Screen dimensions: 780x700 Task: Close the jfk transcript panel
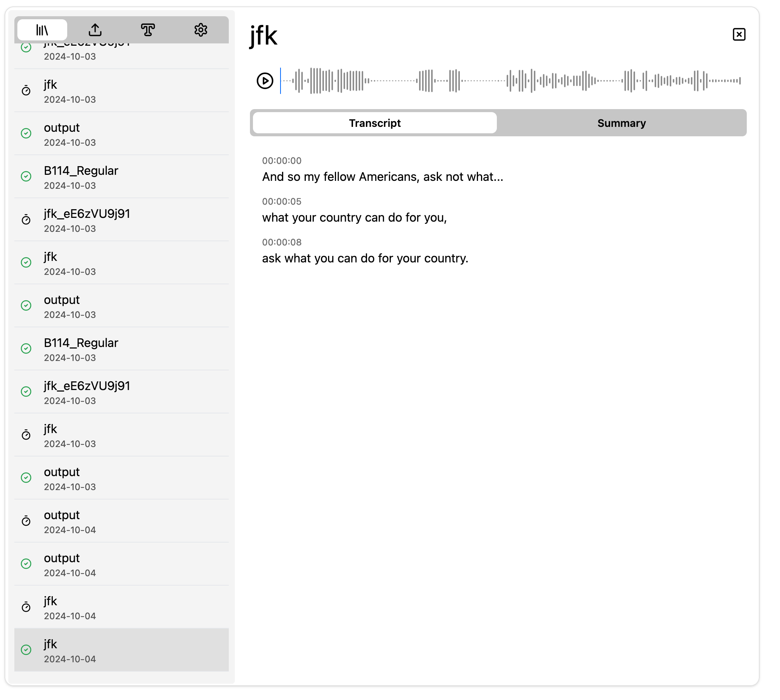point(739,35)
